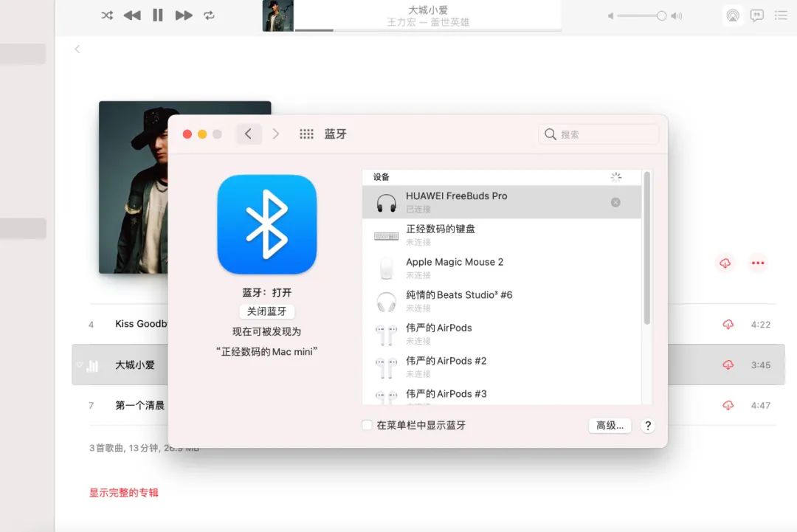This screenshot has height=532, width=797.
Task: Disconnect HUAWEI FreeBuds Pro with the x button
Action: click(x=615, y=201)
